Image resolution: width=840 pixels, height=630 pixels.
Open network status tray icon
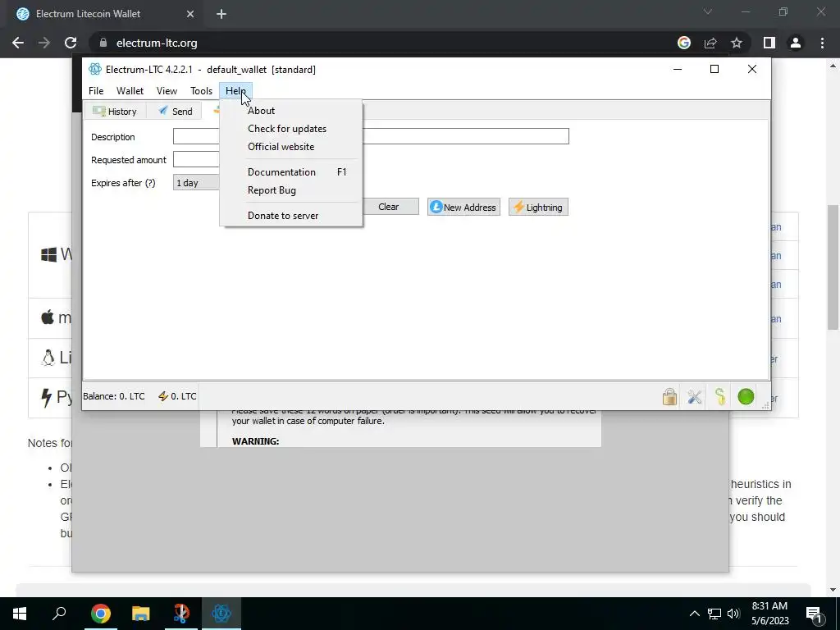pyautogui.click(x=714, y=614)
